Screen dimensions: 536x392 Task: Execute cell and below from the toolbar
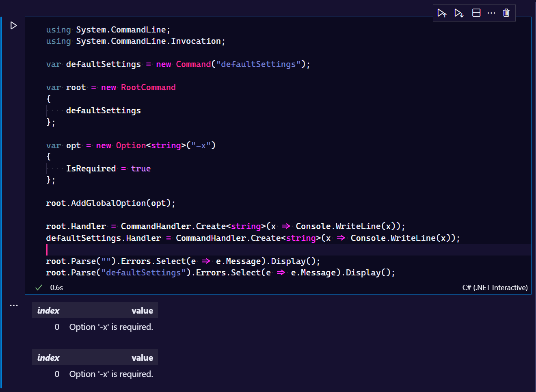(x=459, y=13)
